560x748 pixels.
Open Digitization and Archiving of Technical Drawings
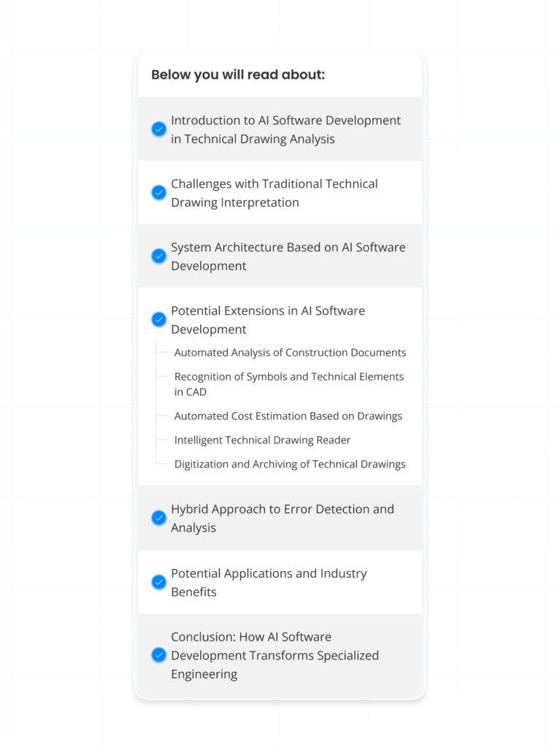click(x=289, y=465)
